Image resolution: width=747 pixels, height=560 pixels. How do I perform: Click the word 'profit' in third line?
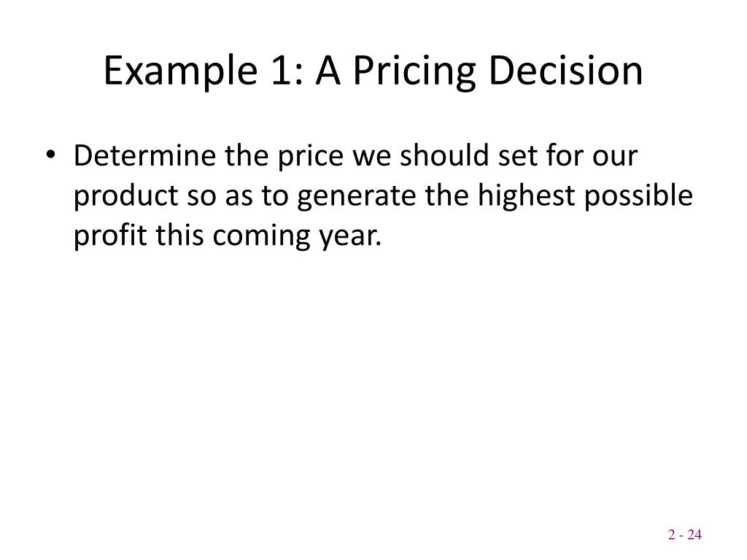click(x=110, y=237)
